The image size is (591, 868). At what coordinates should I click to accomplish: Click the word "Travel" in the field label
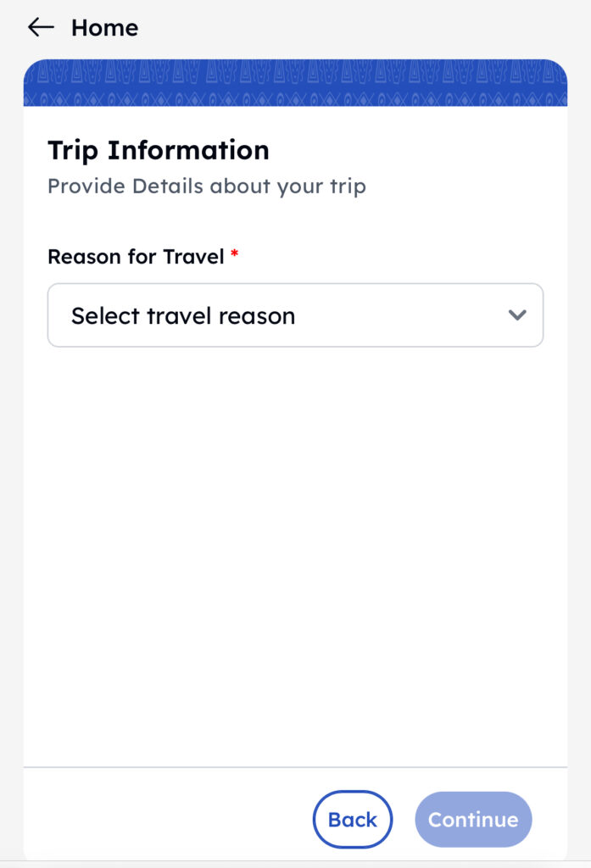[193, 256]
